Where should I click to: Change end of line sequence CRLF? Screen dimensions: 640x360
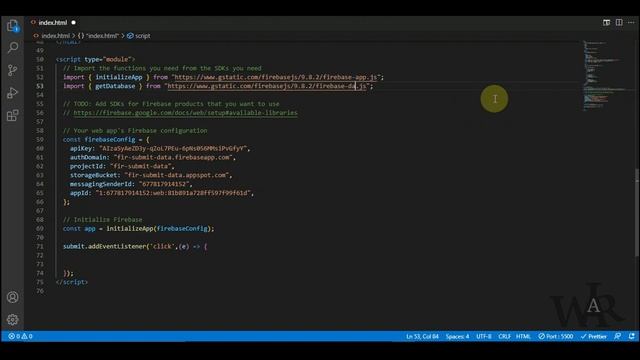pos(504,336)
